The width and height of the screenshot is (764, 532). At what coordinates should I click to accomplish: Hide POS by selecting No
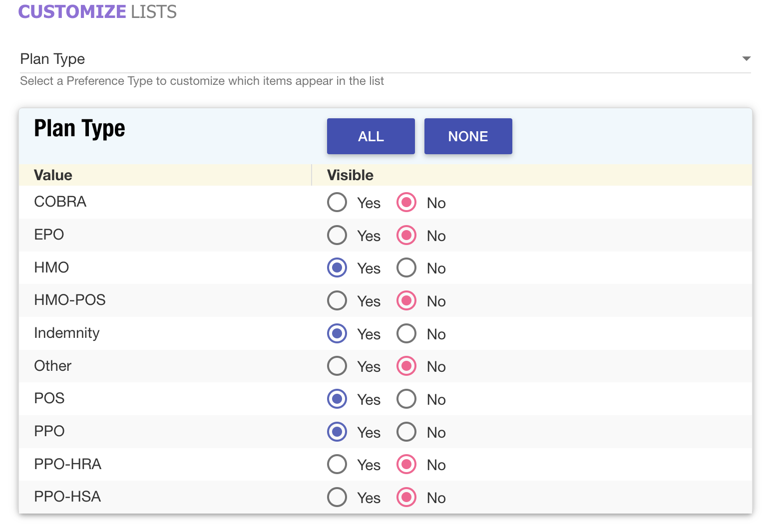(x=406, y=399)
